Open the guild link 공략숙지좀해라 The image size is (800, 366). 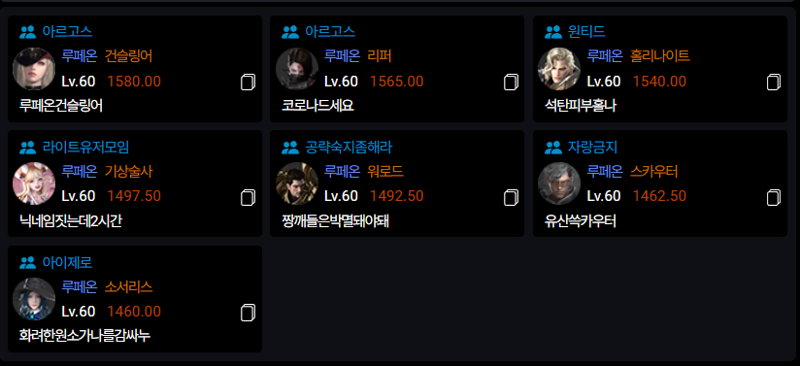pos(348,148)
